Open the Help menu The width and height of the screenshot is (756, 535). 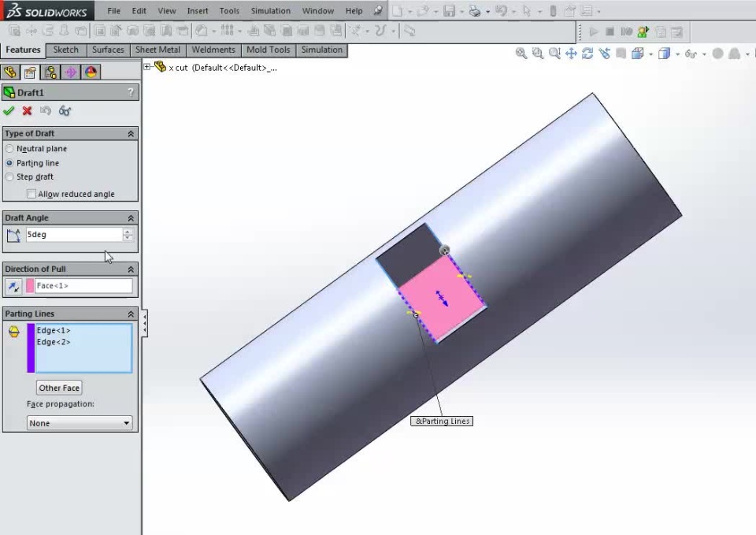tap(354, 10)
